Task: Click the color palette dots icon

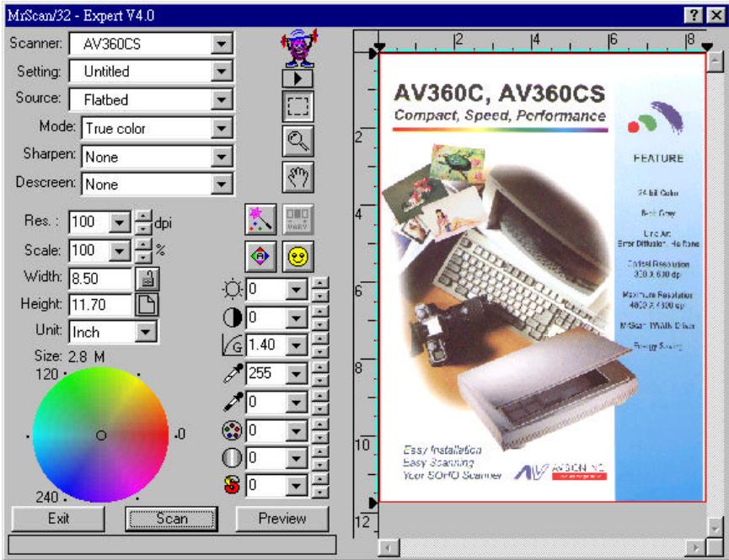Action: [233, 429]
